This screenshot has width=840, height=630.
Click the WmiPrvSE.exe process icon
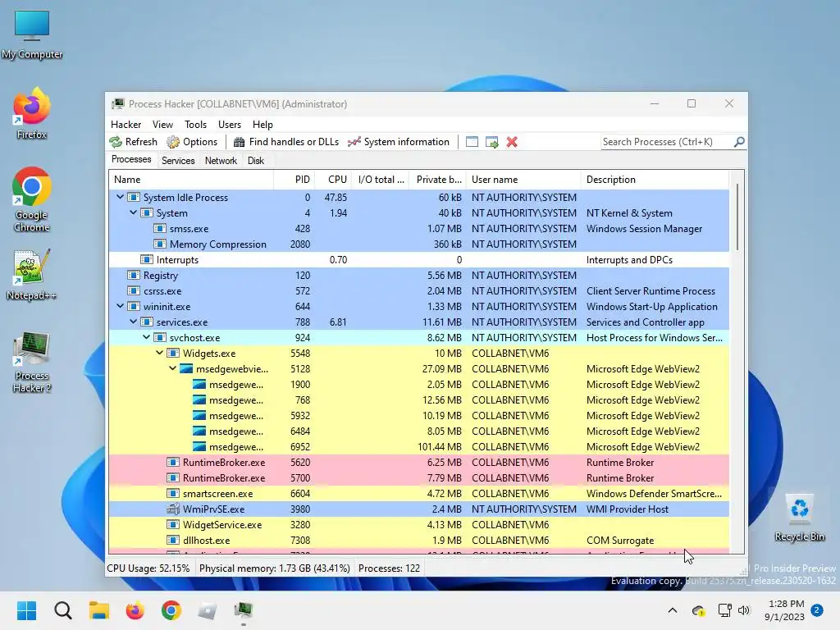pyautogui.click(x=172, y=509)
